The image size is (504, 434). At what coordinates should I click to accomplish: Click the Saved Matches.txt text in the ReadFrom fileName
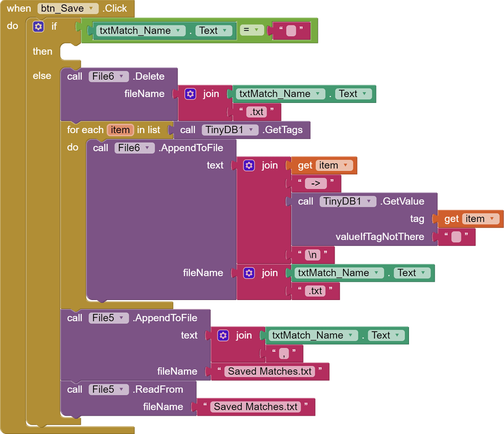pyautogui.click(x=255, y=407)
